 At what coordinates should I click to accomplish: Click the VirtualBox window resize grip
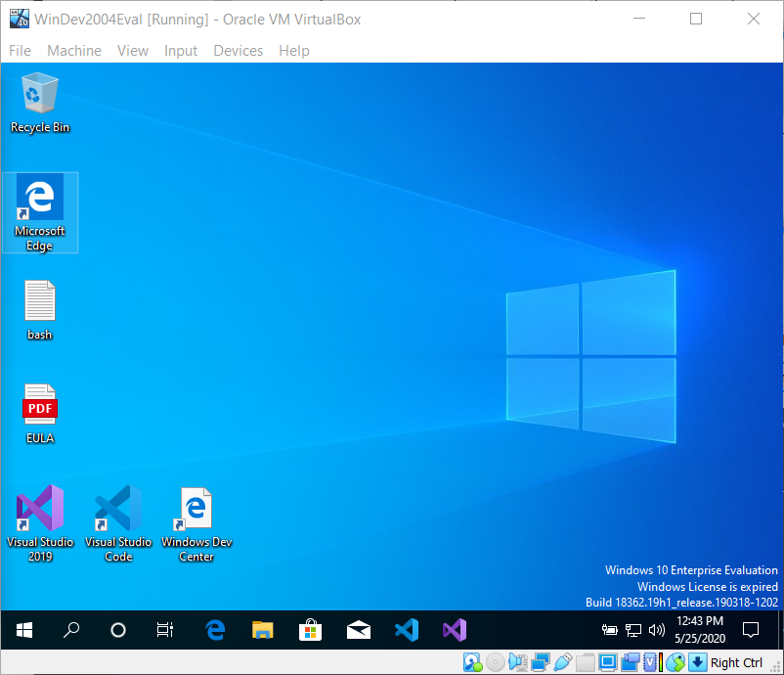(x=774, y=668)
